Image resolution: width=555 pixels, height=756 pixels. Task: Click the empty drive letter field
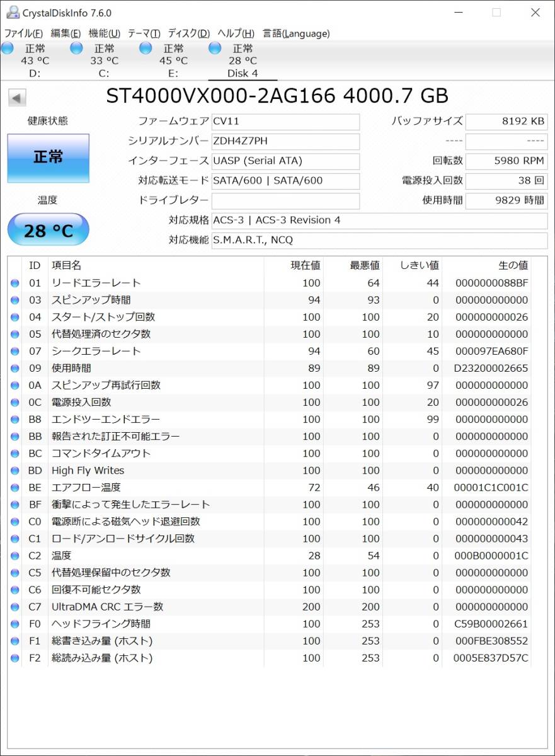pos(285,201)
